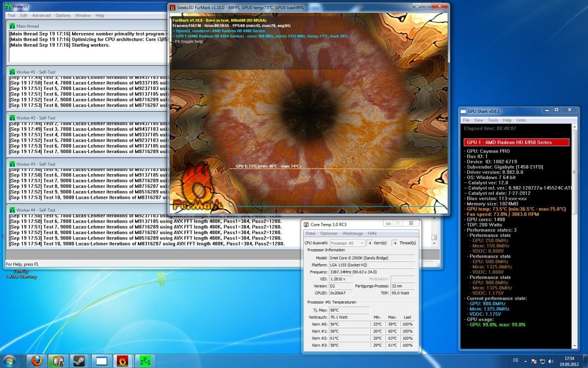This screenshot has height=368, width=588.
Task: Click the GPU Shark title bar icon
Action: [463, 111]
